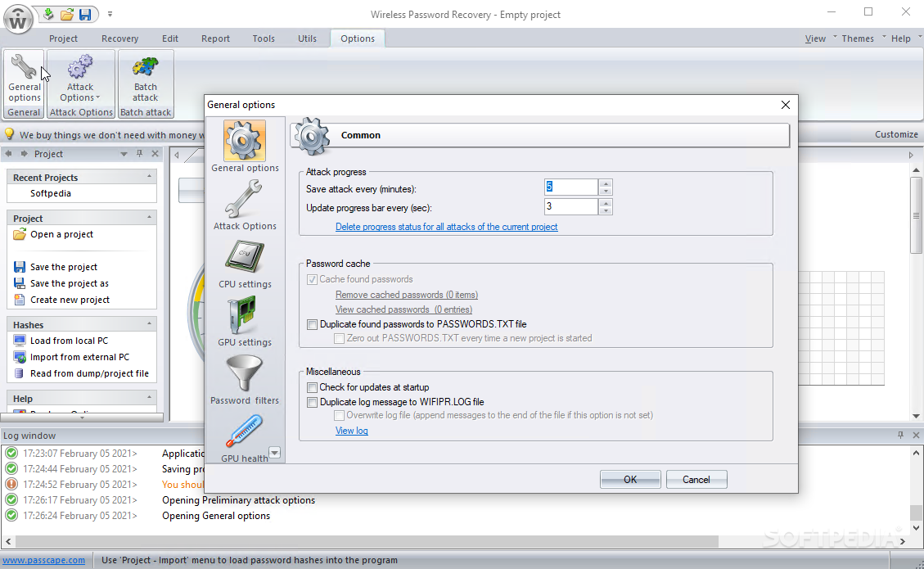Switch to the Edit ribbon tab

[x=170, y=38]
